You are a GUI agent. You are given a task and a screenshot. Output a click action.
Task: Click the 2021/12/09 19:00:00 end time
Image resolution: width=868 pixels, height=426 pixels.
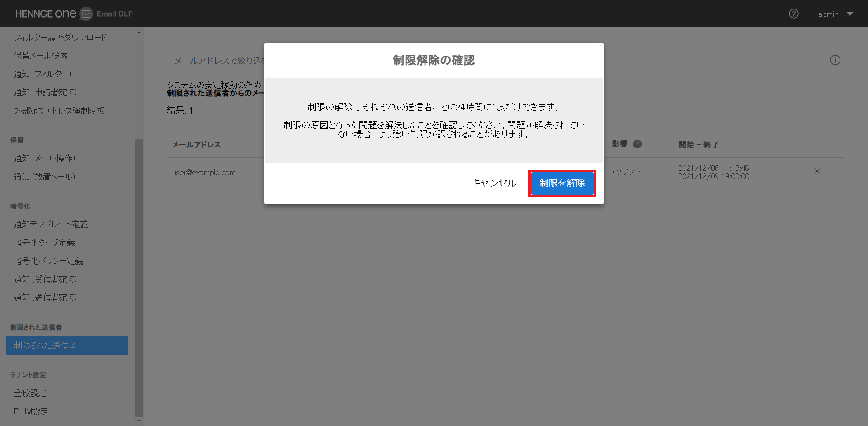(713, 176)
